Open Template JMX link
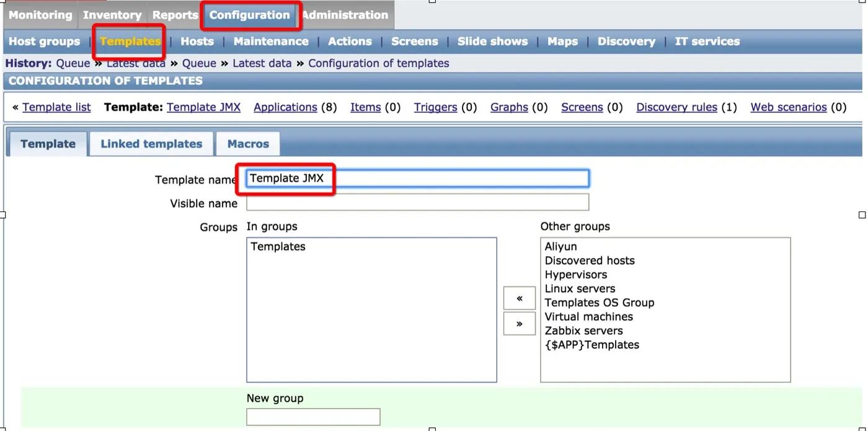 click(x=203, y=107)
